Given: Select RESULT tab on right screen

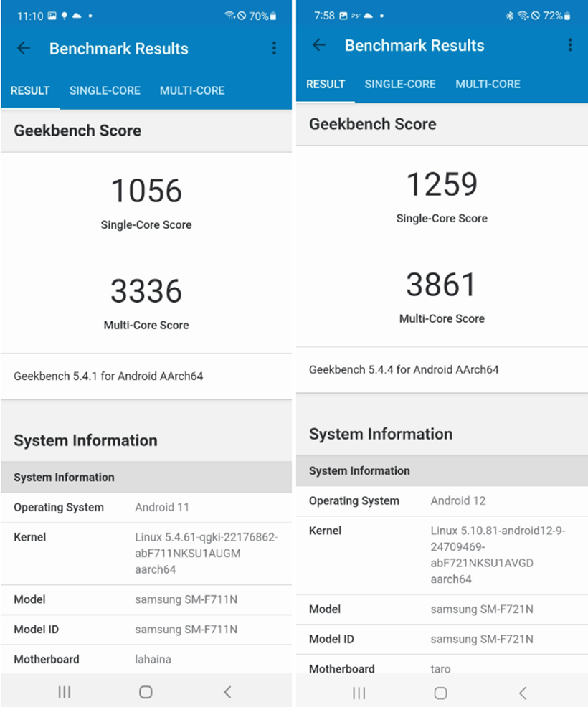Looking at the screenshot, I should click(x=326, y=84).
